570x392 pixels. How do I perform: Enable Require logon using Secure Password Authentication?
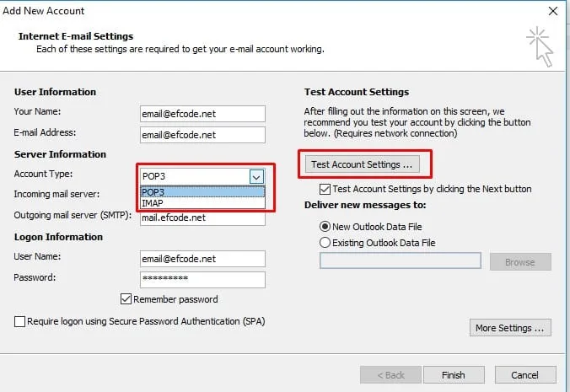click(x=19, y=321)
